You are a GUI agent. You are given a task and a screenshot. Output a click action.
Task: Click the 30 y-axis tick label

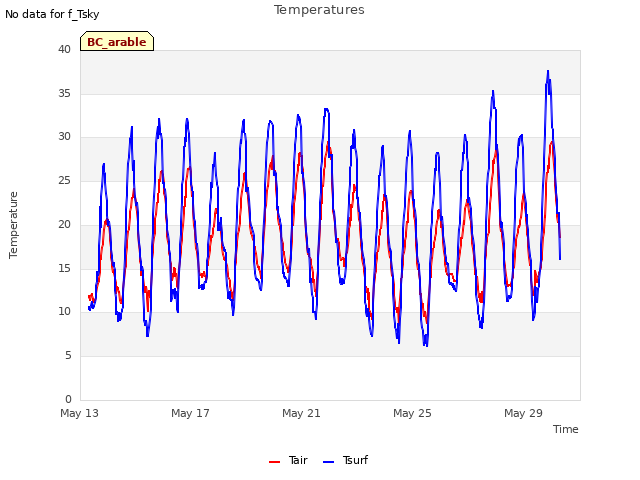64,137
